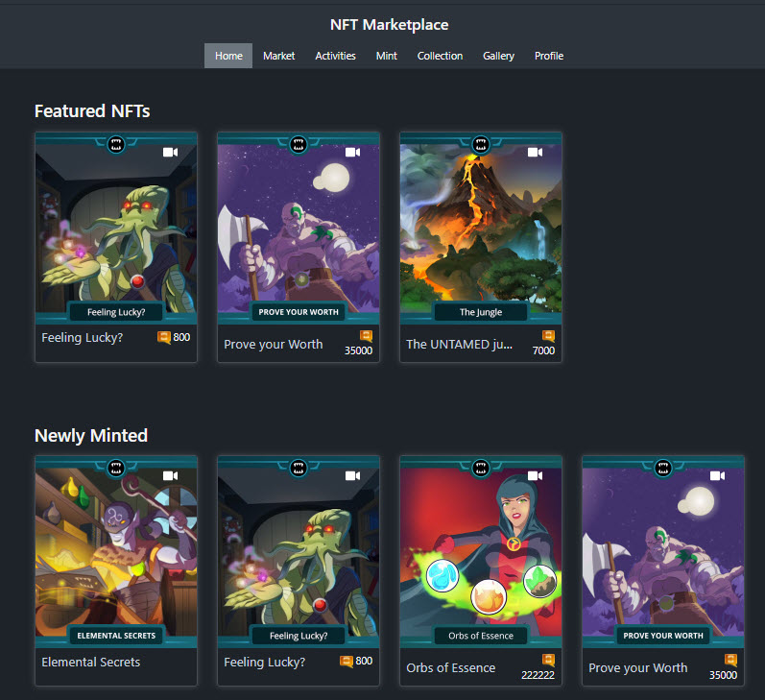Click the 7000 price value
Screen dimensions: 765x700
[x=543, y=350]
